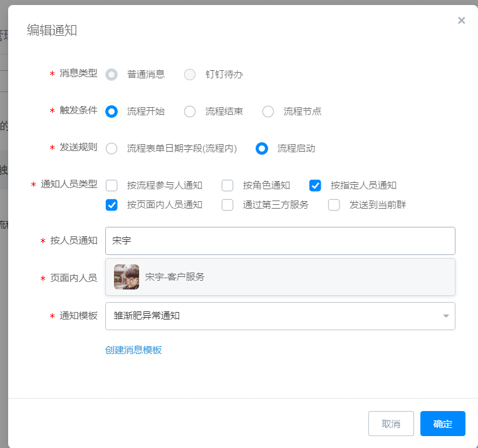Enable 发送到当前群 checkbox
Viewport: 478px width, 448px height.
coord(334,205)
